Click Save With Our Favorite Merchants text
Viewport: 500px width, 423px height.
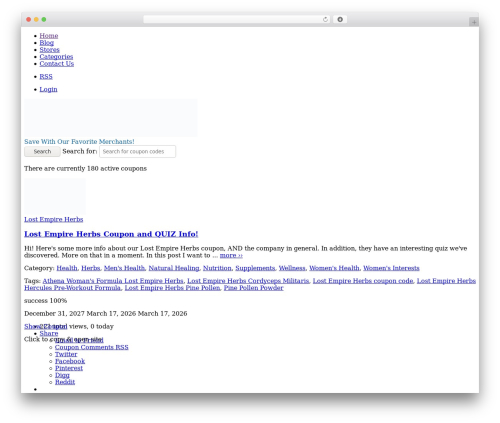click(x=79, y=142)
